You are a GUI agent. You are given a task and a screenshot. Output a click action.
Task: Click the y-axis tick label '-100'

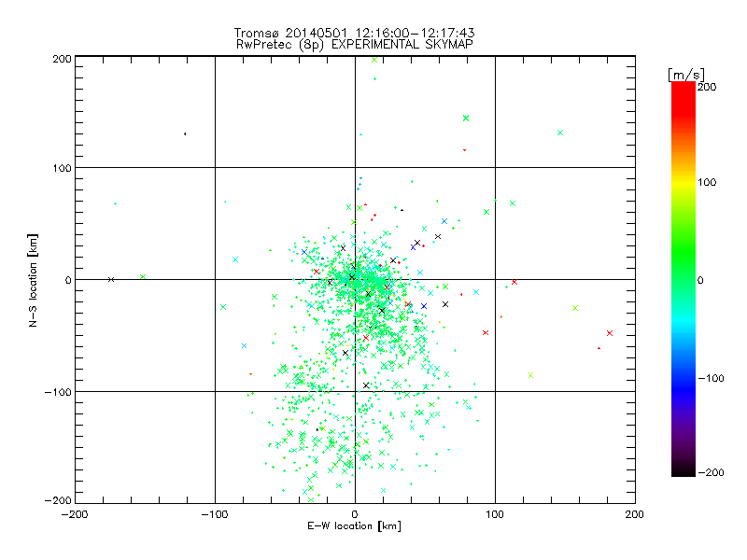pos(58,392)
